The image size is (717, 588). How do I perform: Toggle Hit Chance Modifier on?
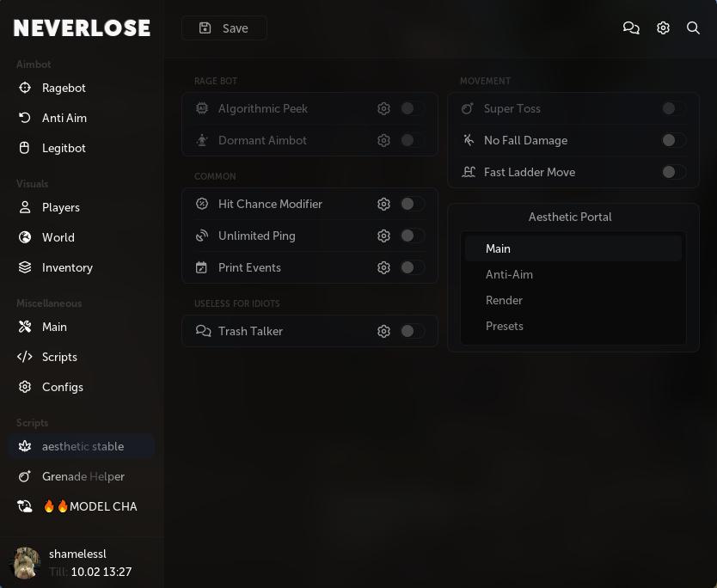(413, 204)
